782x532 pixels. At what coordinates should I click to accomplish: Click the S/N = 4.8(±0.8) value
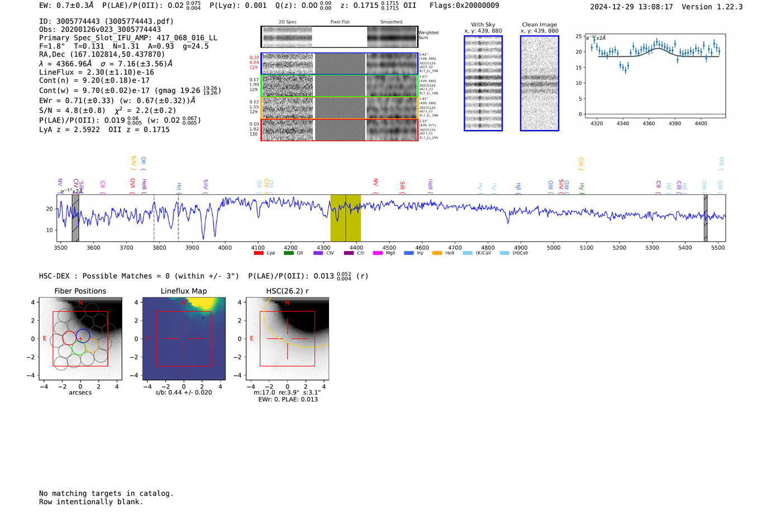click(x=72, y=111)
